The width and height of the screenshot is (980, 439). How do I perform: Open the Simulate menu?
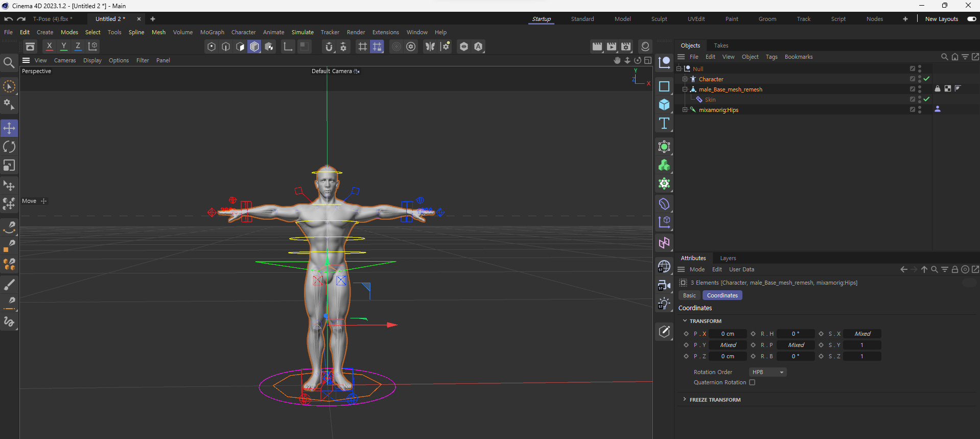click(302, 32)
